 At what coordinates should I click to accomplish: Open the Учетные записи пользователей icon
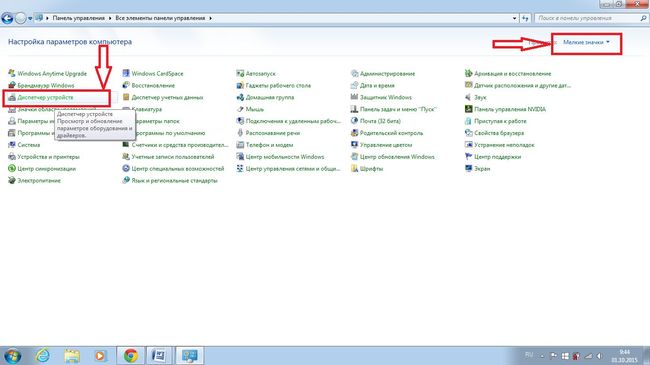tap(126, 157)
